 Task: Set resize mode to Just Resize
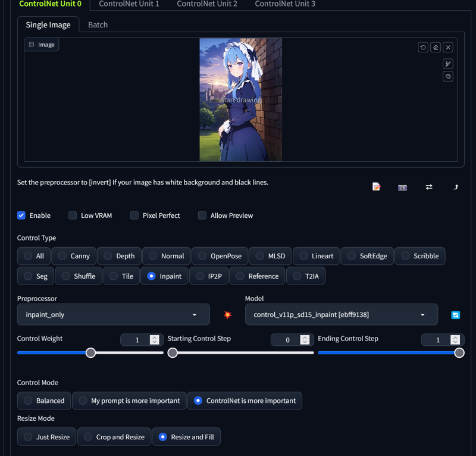click(46, 437)
